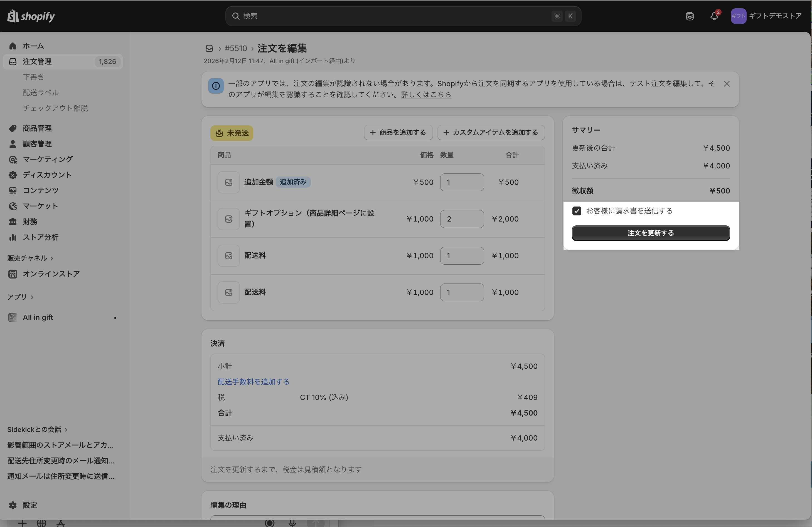
Task: Click the 配送手数料を追加する link
Action: (x=253, y=382)
